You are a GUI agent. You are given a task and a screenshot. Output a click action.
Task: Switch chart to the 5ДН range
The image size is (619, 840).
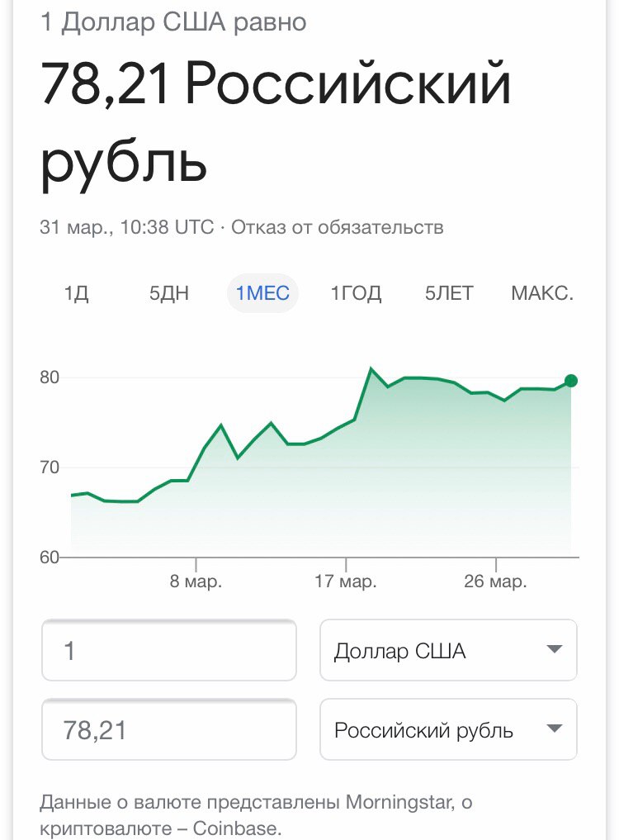pyautogui.click(x=169, y=293)
